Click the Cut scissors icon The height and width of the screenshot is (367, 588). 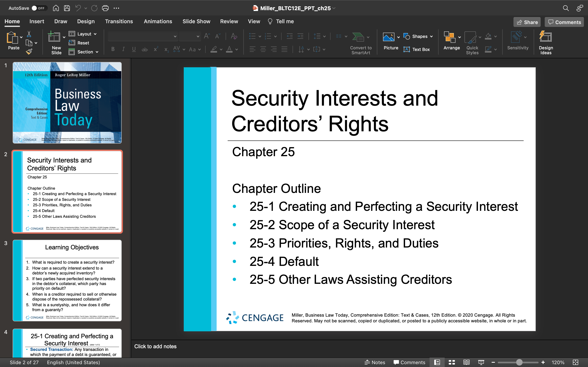tap(29, 34)
